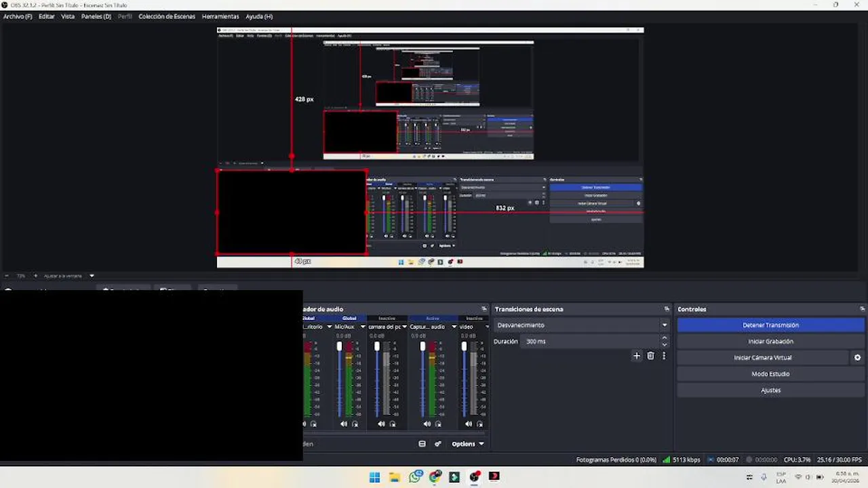Click Captur... audio volume fader handle
This screenshot has height=488, width=868.
coord(422,346)
